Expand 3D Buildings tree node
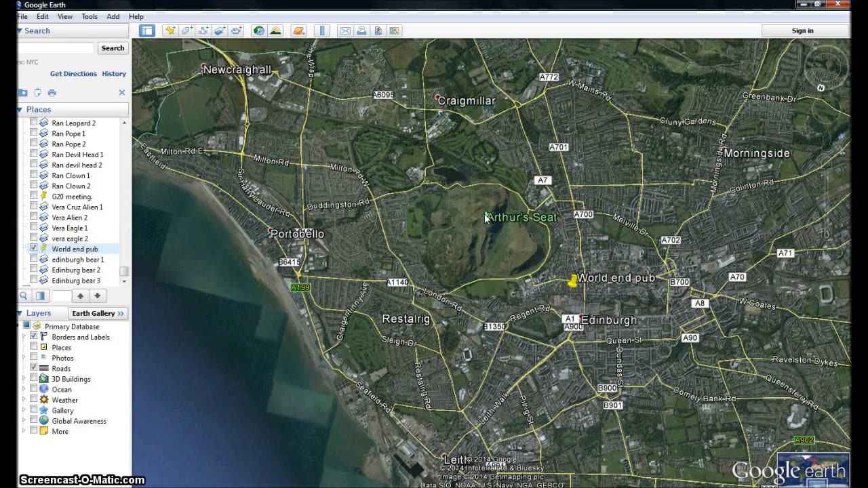The image size is (868, 488). coord(24,379)
